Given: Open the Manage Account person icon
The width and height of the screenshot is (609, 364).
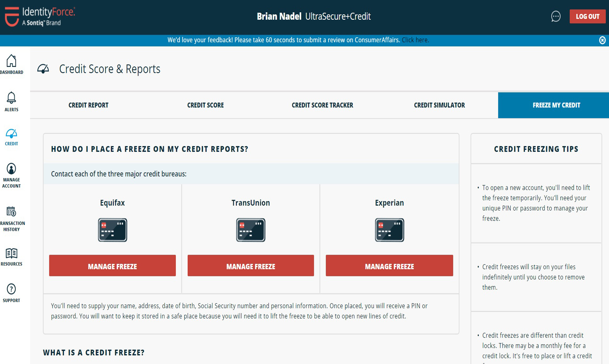Looking at the screenshot, I should (11, 169).
